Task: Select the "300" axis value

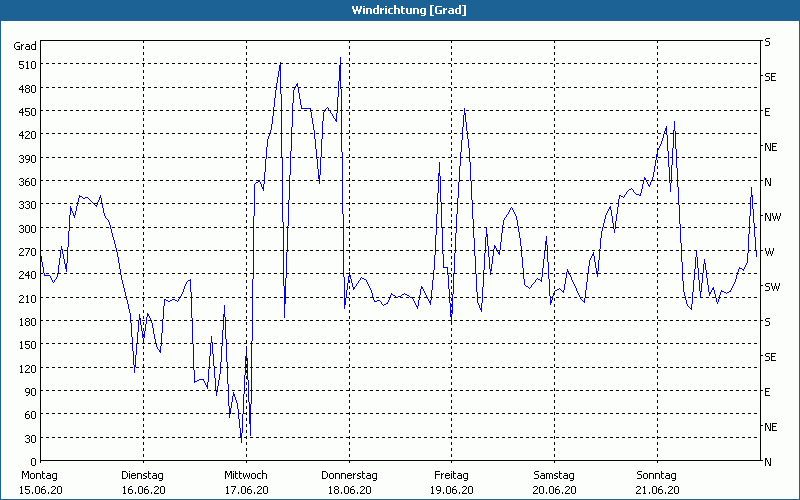Action: pos(28,228)
